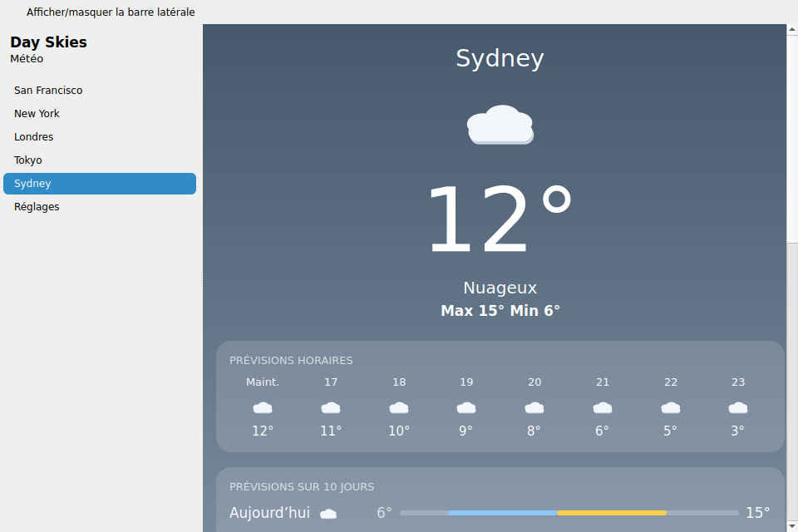Click the cloud icon for hour 17
Image resolution: width=798 pixels, height=532 pixels.
pyautogui.click(x=331, y=408)
